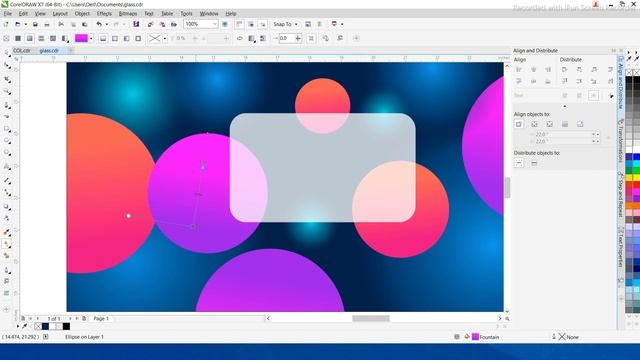The width and height of the screenshot is (640, 360).
Task: Click the Fountain fill indicator in the status bar
Action: (x=486, y=337)
